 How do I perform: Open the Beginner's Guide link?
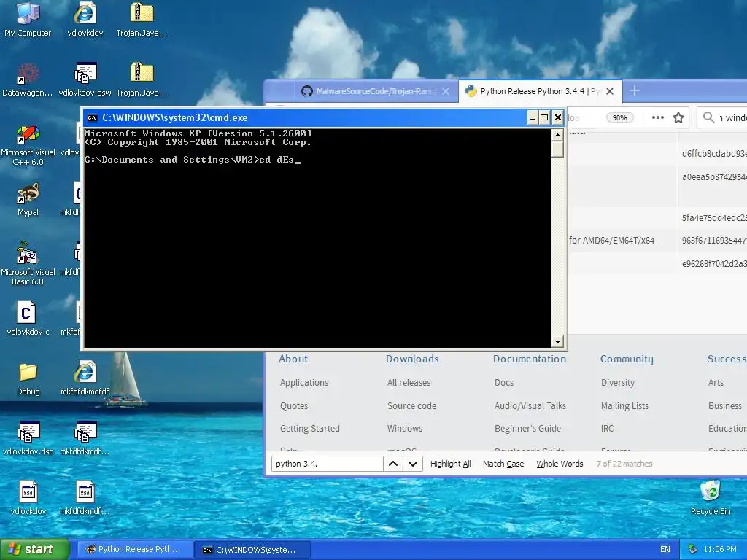(527, 429)
